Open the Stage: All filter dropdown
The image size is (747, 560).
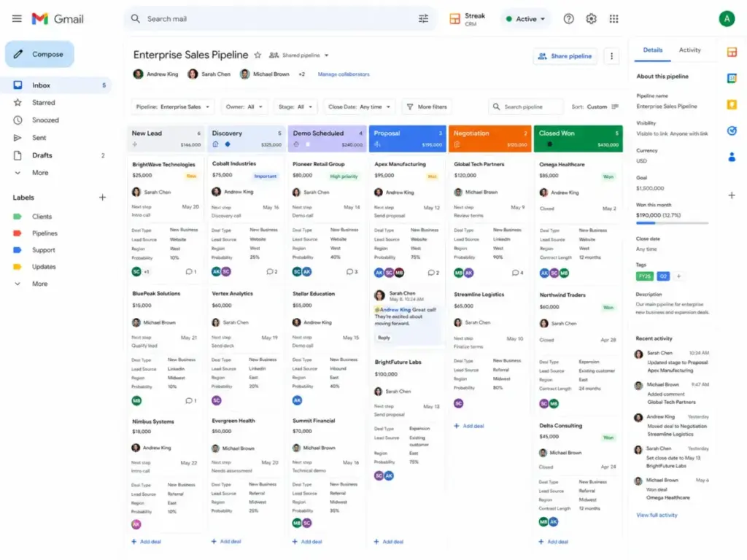click(x=295, y=106)
